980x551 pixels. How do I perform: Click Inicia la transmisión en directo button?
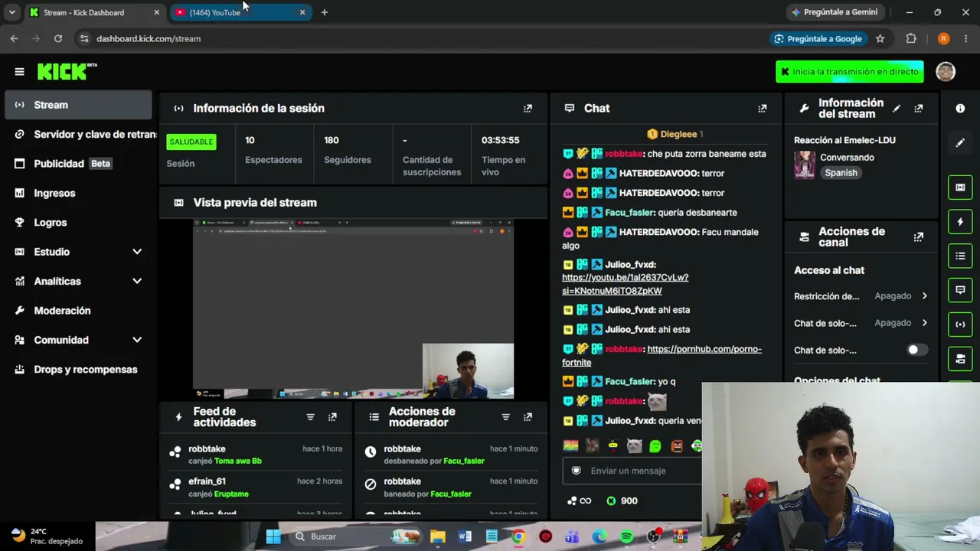point(849,72)
